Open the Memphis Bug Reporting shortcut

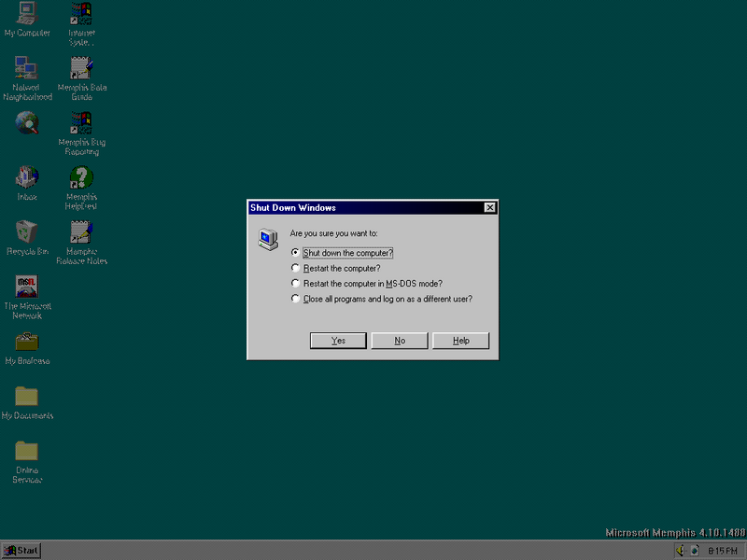pos(81,123)
